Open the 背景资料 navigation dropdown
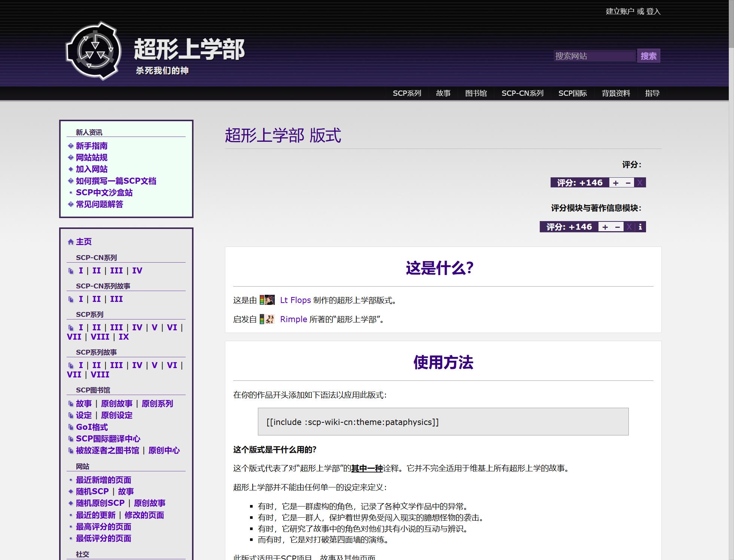This screenshot has width=734, height=560. tap(616, 94)
